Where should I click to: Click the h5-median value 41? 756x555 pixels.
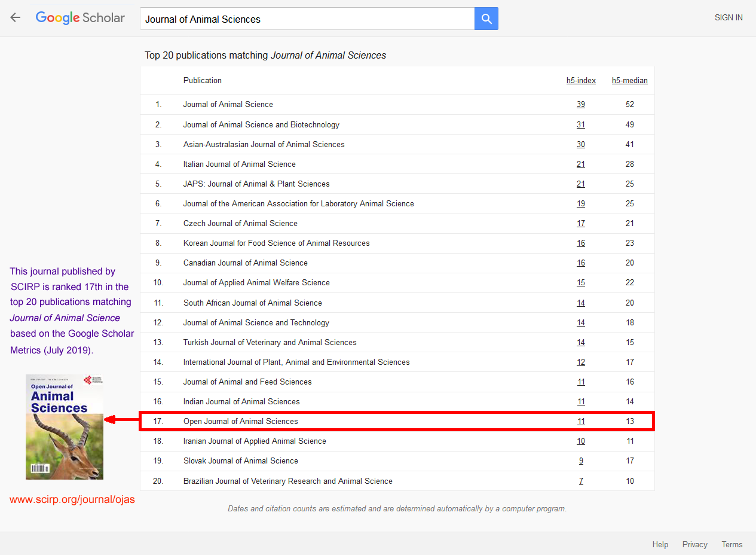(x=630, y=145)
